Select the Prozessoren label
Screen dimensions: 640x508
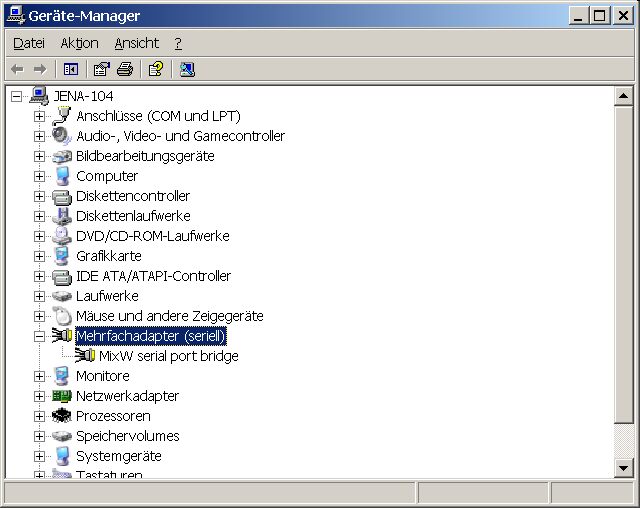(x=113, y=416)
